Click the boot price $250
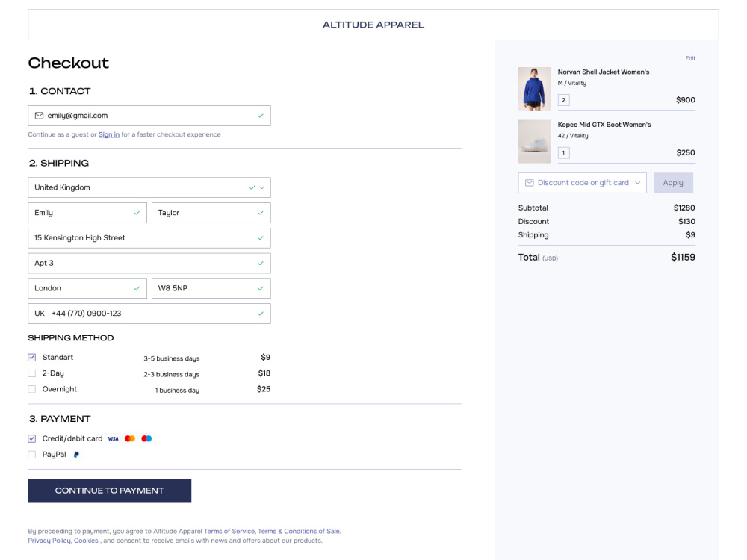 [686, 153]
